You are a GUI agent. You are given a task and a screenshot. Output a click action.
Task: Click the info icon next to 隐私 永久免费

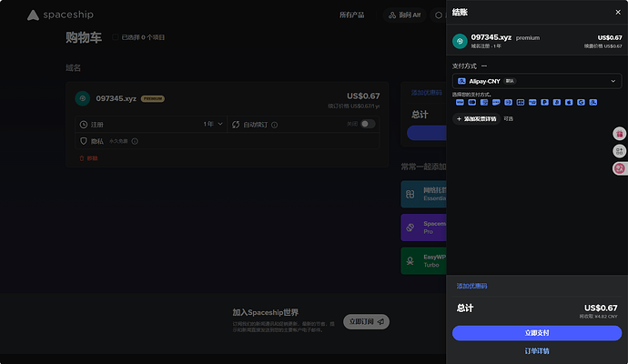coord(135,141)
